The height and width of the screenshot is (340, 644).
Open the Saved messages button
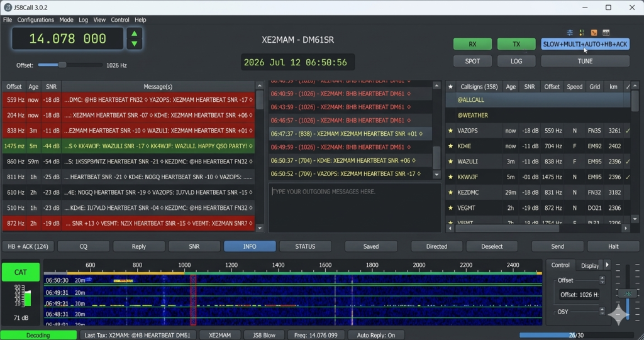coord(371,246)
